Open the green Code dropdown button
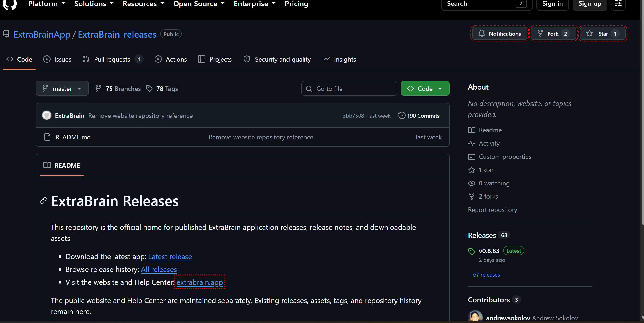Image resolution: width=644 pixels, height=323 pixels. point(425,89)
